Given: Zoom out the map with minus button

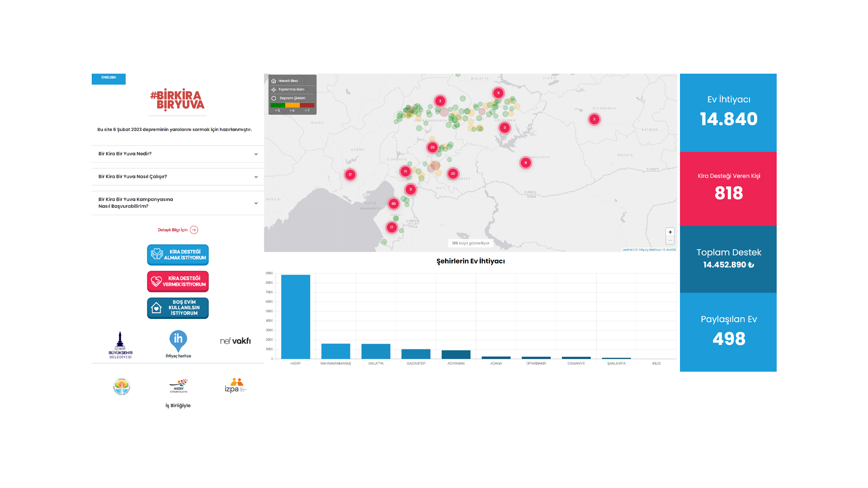Looking at the screenshot, I should (x=670, y=240).
